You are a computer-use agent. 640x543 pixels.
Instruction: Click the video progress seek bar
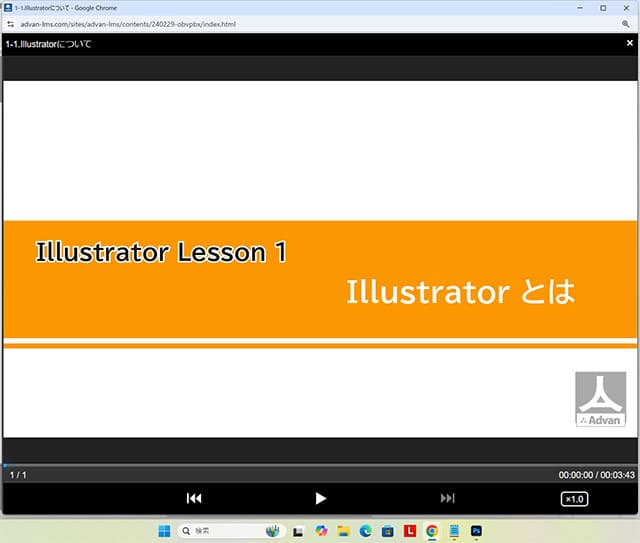point(320,465)
